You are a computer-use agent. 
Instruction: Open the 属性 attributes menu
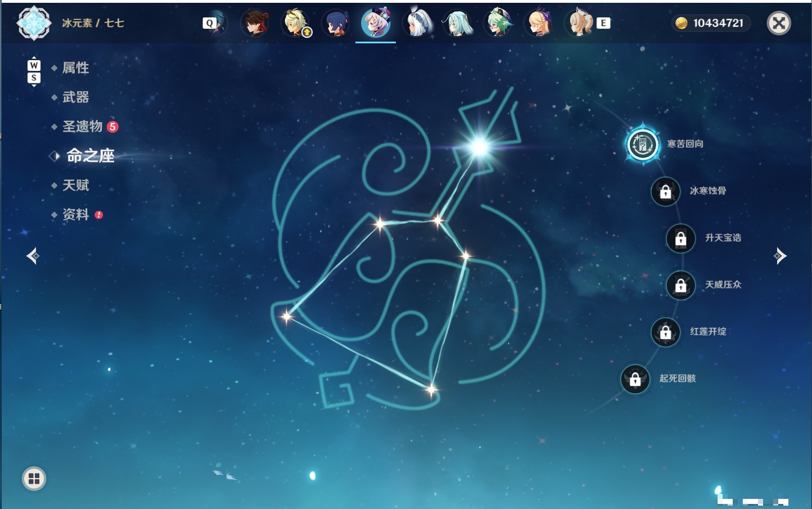(75, 68)
